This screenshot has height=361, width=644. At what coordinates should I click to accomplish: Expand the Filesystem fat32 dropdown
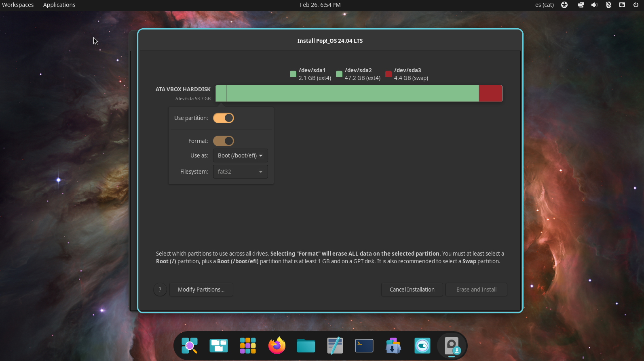[x=241, y=172]
